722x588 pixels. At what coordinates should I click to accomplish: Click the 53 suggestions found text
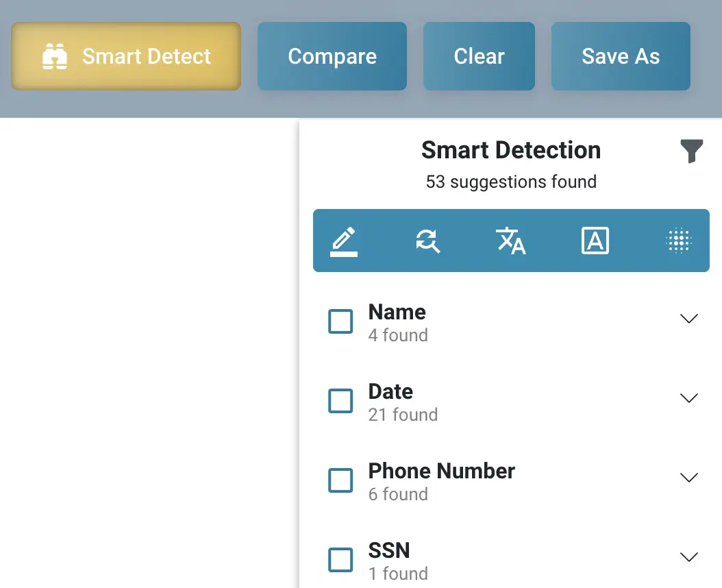click(x=511, y=182)
